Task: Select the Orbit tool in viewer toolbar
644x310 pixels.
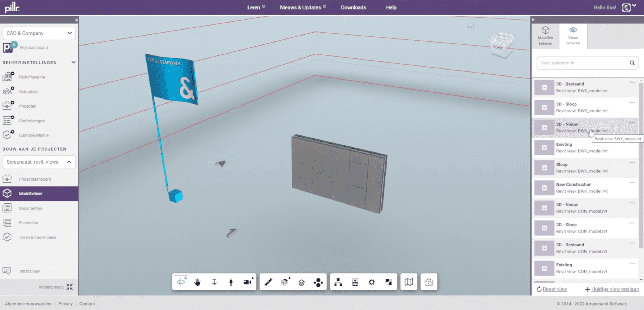Action: tap(181, 282)
